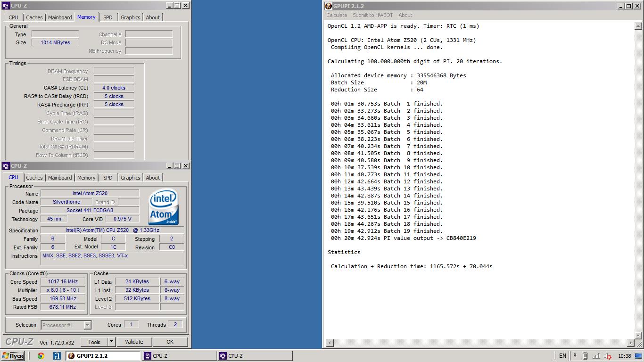Activate the first CPU-Z taskbar button

[179, 356]
